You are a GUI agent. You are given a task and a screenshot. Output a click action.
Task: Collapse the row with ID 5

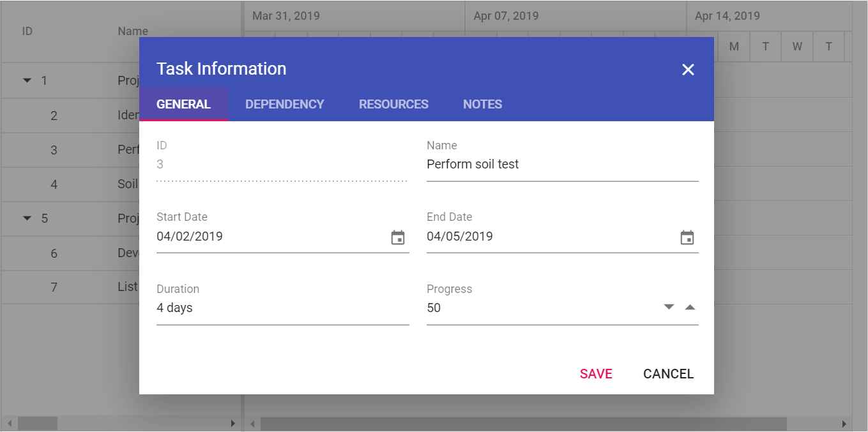tap(27, 218)
